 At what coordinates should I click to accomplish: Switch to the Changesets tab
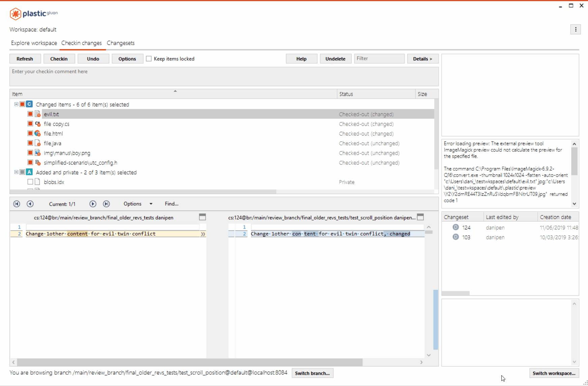coord(121,43)
